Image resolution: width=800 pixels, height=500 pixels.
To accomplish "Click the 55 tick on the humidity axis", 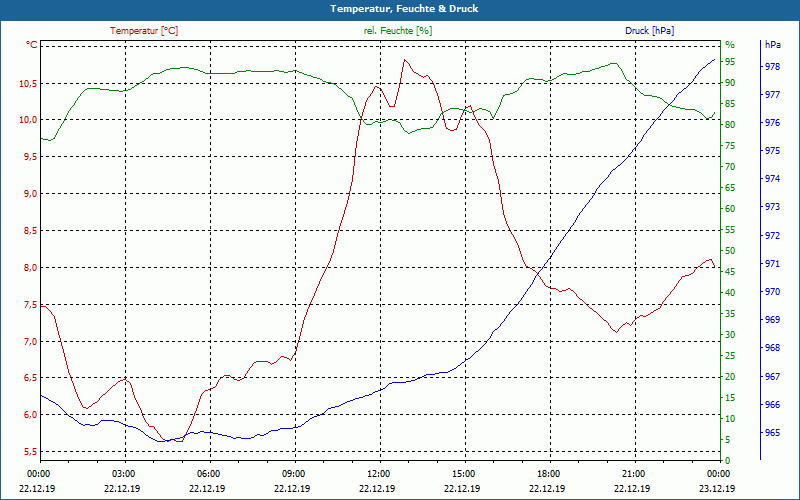I will click(x=730, y=230).
